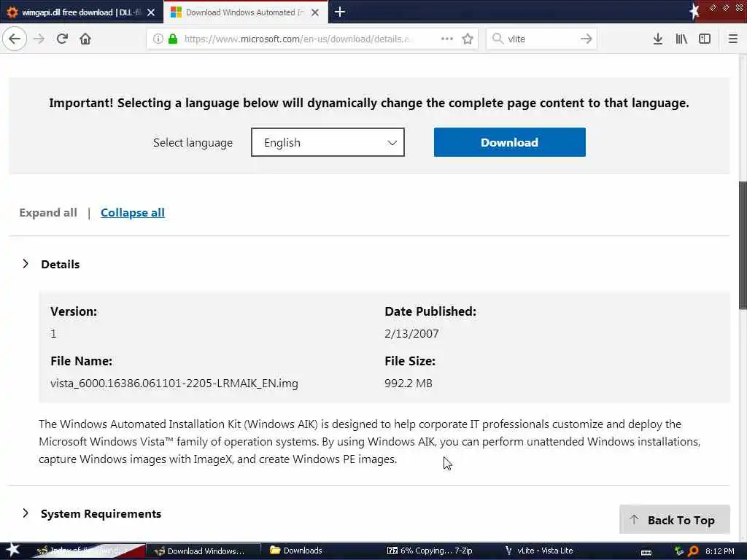The image size is (747, 560).
Task: Submit the vlite search with the arrow
Action: 587,39
